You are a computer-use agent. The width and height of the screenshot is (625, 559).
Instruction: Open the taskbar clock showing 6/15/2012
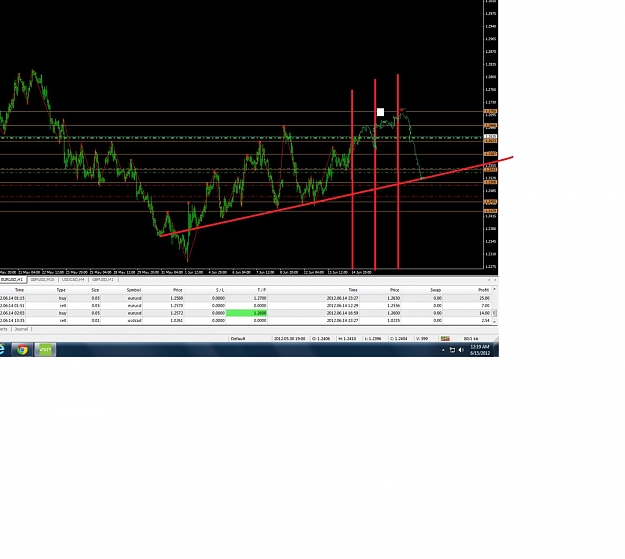tap(480, 350)
